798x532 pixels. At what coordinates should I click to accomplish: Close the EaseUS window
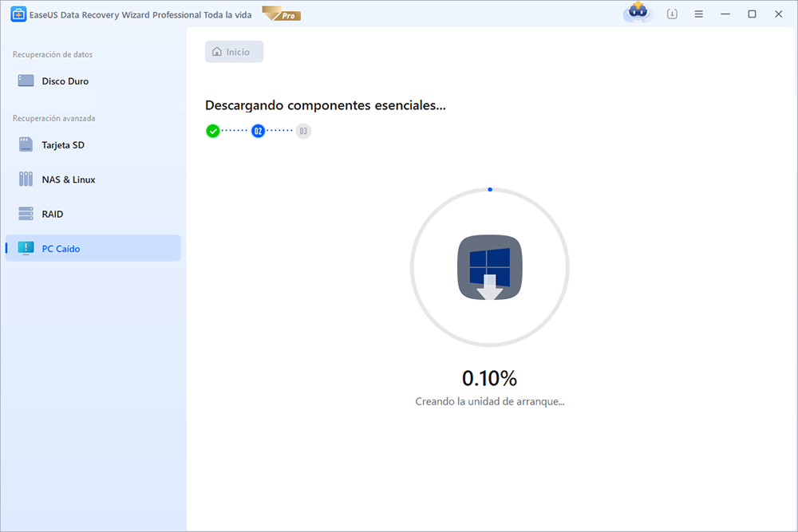pos(778,14)
